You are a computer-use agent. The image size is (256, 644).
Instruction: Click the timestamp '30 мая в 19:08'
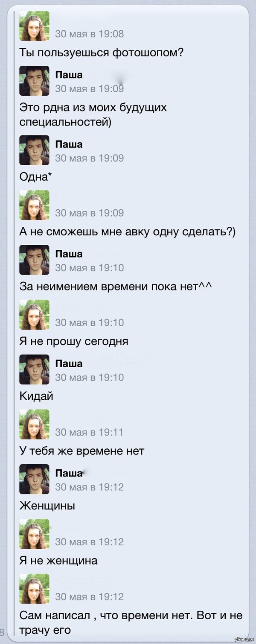tap(90, 34)
